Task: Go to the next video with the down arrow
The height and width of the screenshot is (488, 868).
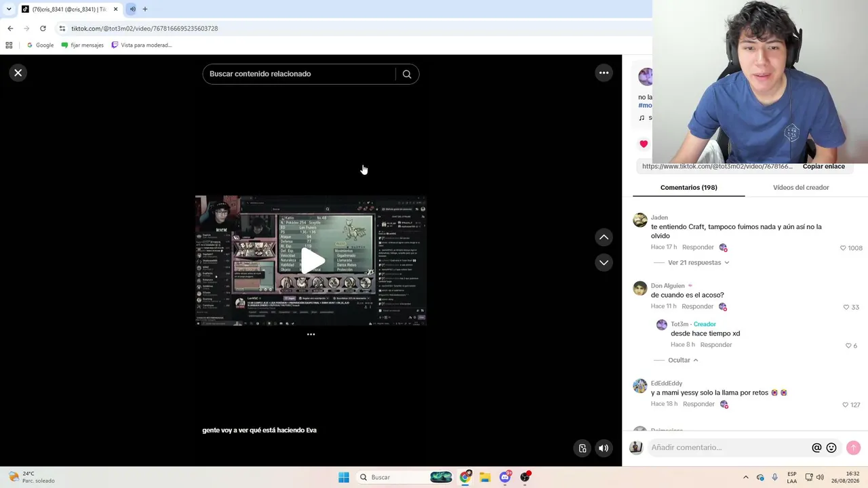Action: (604, 262)
